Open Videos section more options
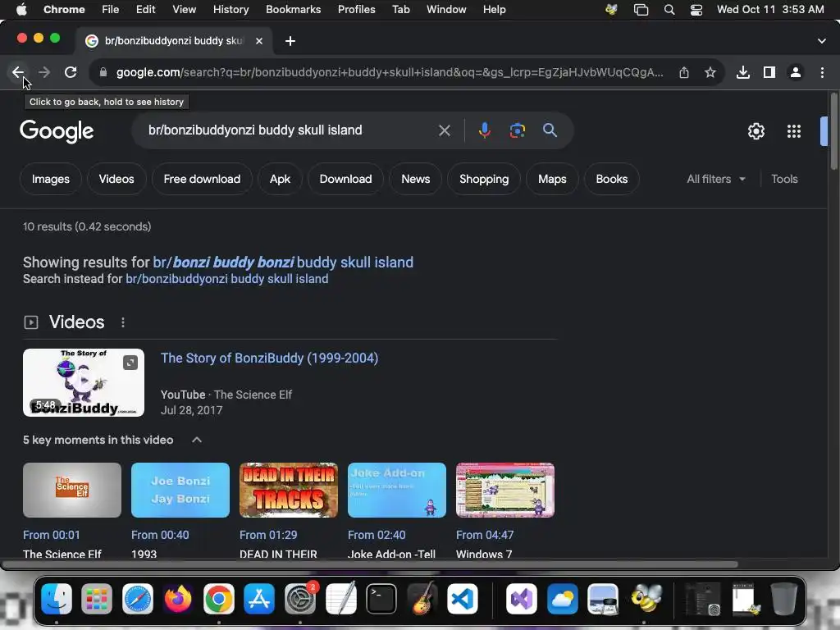Viewport: 840px width, 630px height. coord(123,322)
